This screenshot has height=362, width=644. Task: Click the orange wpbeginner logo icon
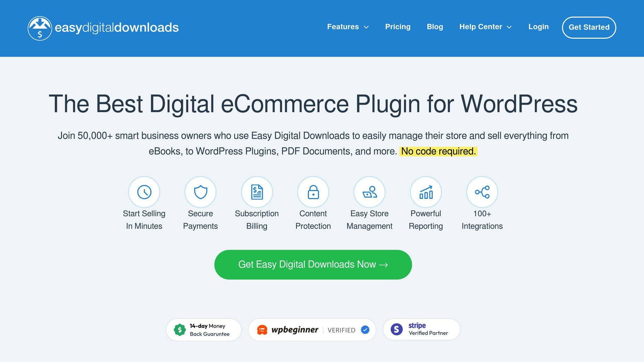point(262,330)
